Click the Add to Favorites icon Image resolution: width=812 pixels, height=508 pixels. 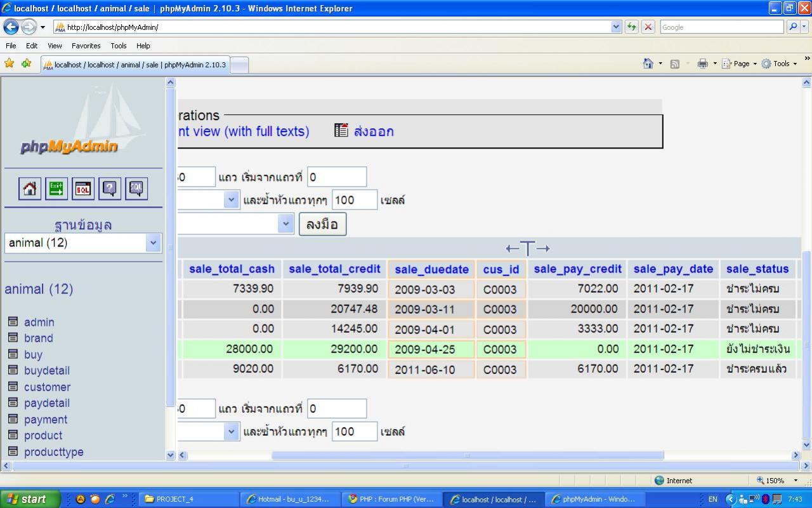tap(26, 63)
